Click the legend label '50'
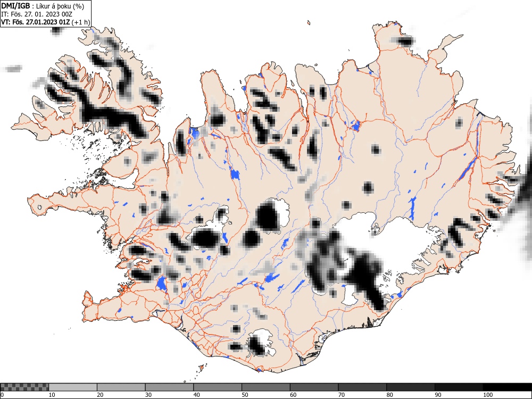This screenshot has width=532, height=399. (245, 395)
